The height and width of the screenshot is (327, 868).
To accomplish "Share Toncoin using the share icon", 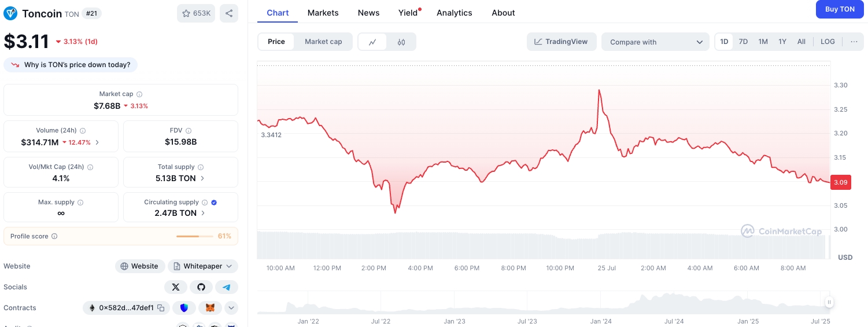I will click(229, 13).
